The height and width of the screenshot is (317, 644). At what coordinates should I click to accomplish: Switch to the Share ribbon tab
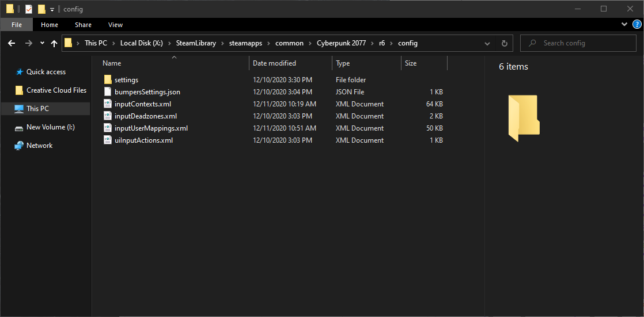coord(83,25)
